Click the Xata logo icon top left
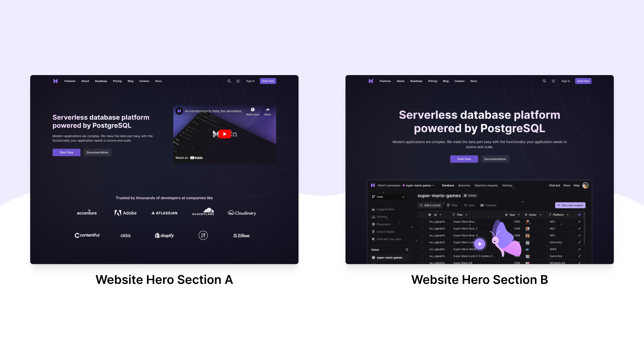The image size is (644, 362). pyautogui.click(x=55, y=81)
